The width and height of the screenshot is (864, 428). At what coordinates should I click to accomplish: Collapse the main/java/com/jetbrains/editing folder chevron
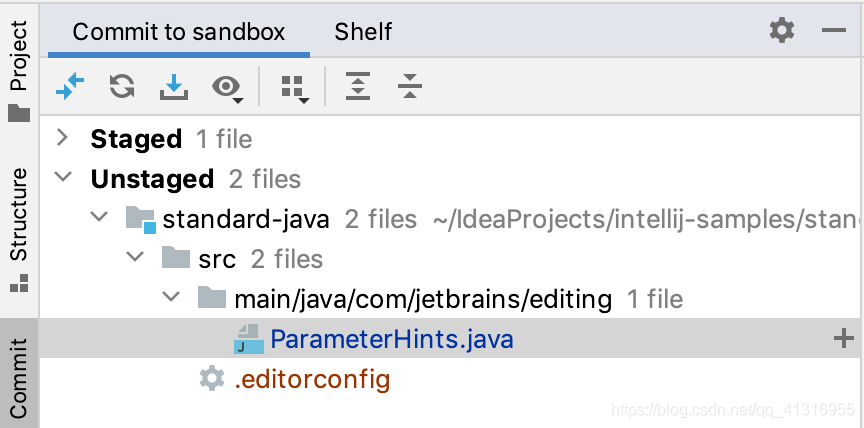point(171,297)
